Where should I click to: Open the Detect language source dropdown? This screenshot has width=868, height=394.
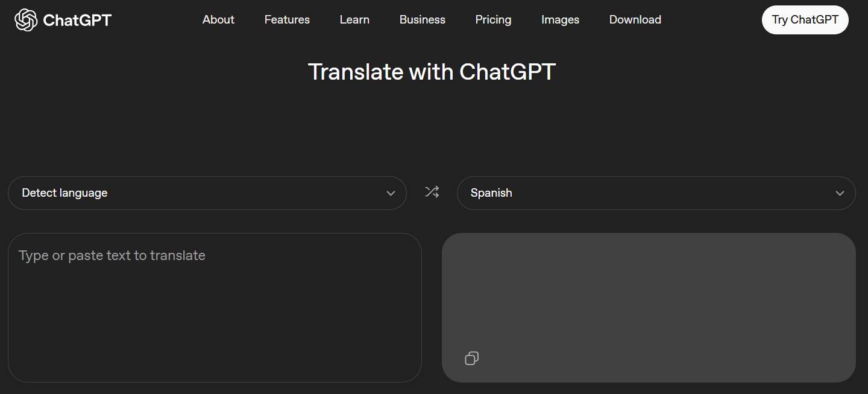click(207, 193)
